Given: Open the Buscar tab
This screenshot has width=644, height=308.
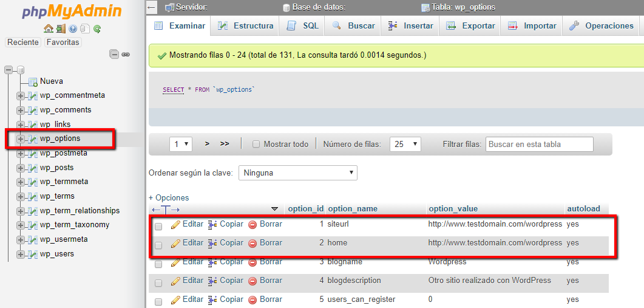Looking at the screenshot, I should click(x=353, y=26).
